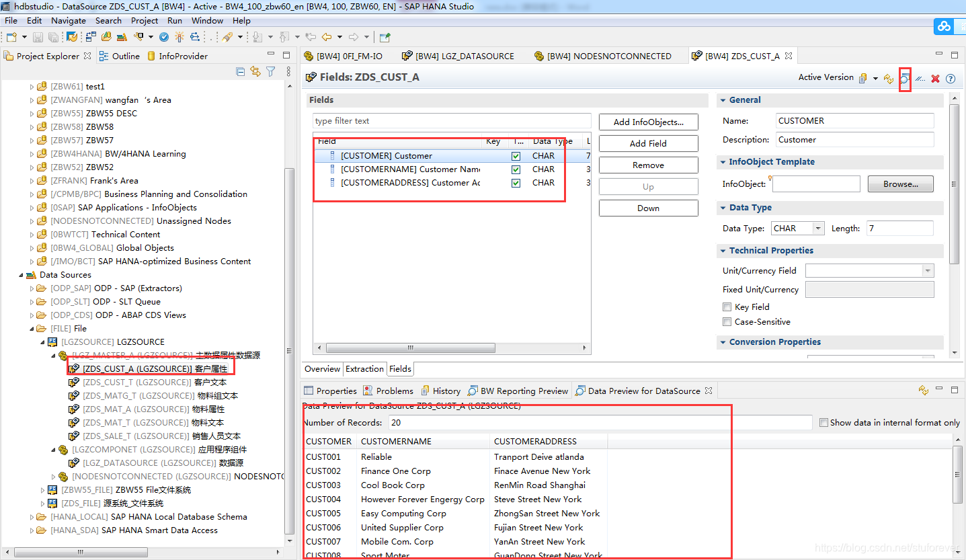The width and height of the screenshot is (966, 560).
Task: Click the rocket launch icon in main toolbar
Action: 227,37
